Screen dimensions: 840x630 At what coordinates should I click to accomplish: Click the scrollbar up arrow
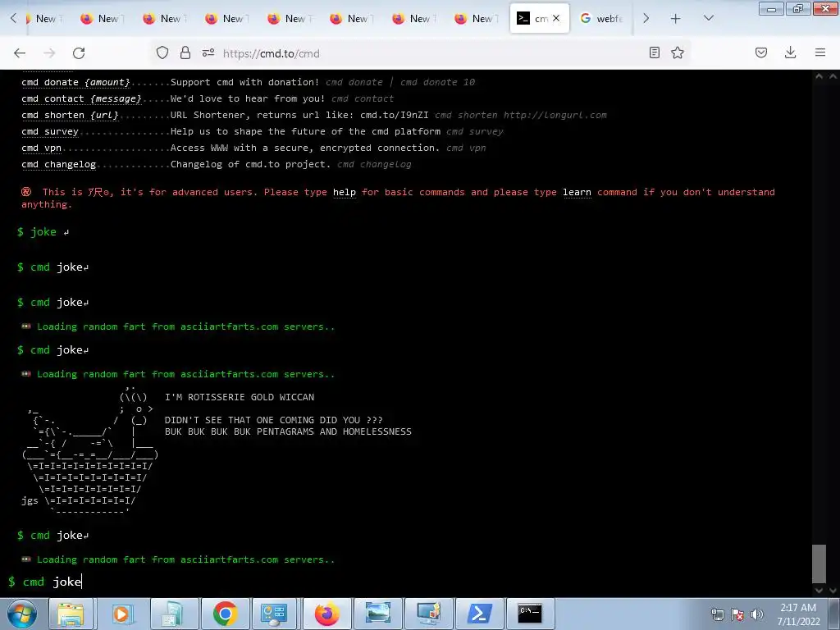pyautogui.click(x=819, y=76)
